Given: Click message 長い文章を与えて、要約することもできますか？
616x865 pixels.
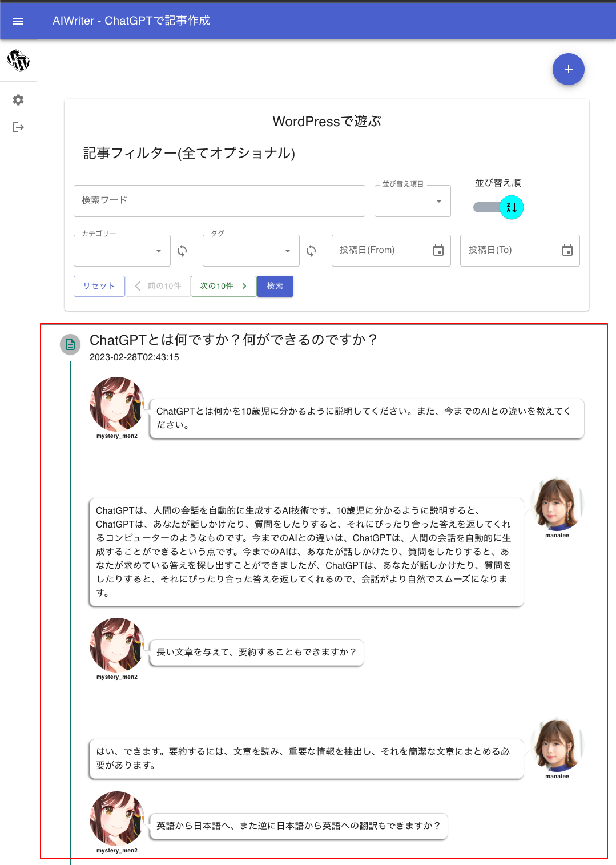Looking at the screenshot, I should click(x=257, y=653).
